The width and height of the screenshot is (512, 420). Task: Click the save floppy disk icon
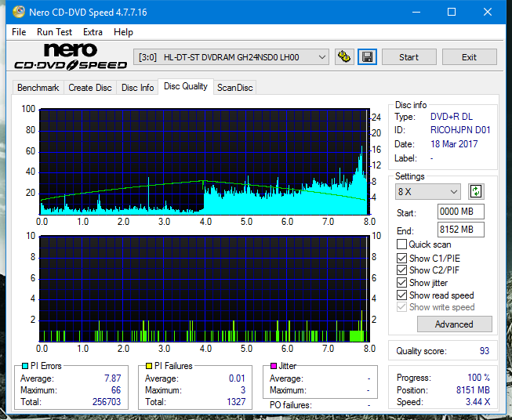pos(367,57)
